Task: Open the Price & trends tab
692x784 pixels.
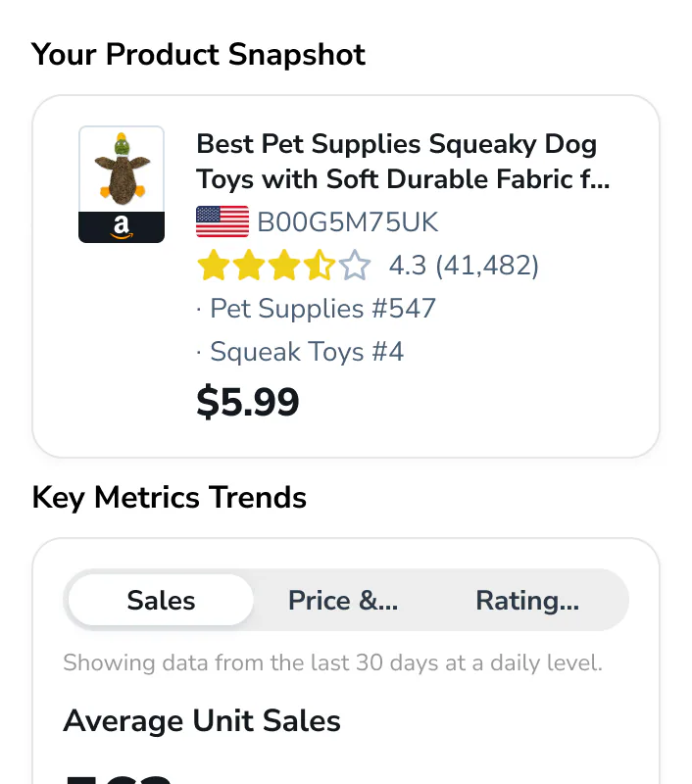Action: coord(343,600)
